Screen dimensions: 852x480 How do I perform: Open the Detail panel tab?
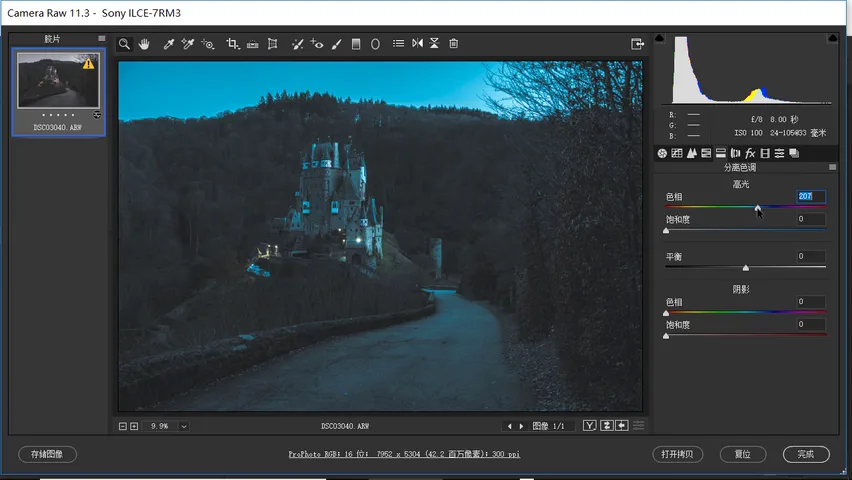point(691,153)
